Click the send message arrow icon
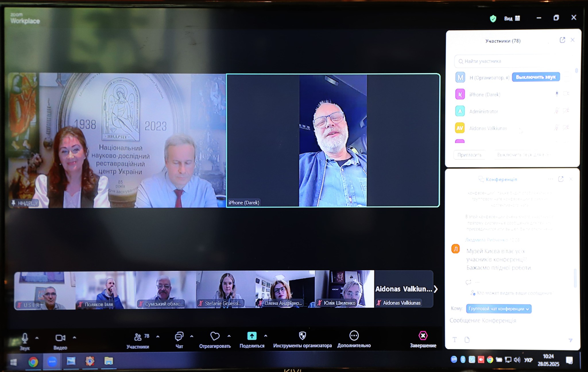The width and height of the screenshot is (588, 372). tap(570, 340)
